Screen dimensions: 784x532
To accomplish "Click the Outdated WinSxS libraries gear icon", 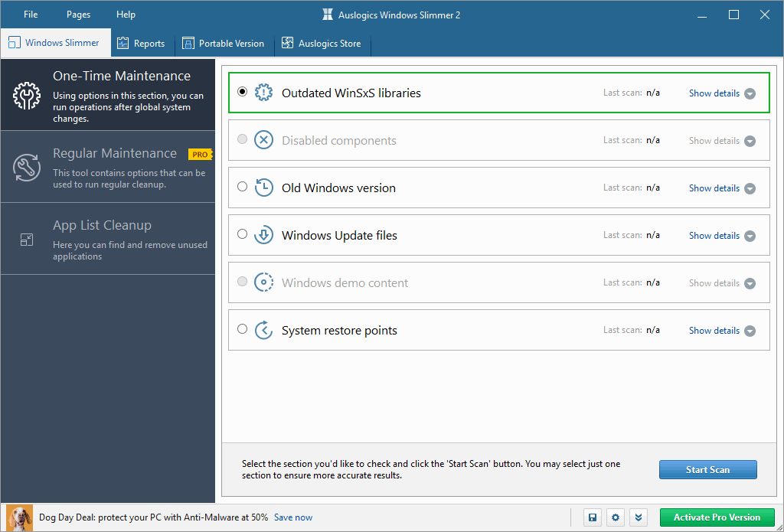I will 263,93.
